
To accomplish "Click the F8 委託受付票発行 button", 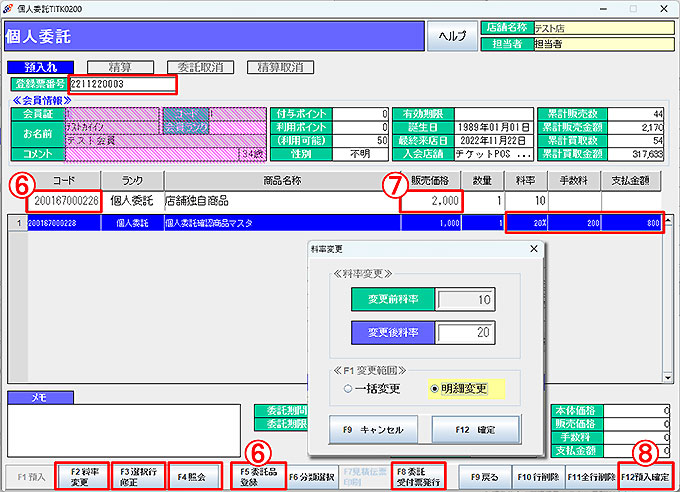I will (x=418, y=477).
